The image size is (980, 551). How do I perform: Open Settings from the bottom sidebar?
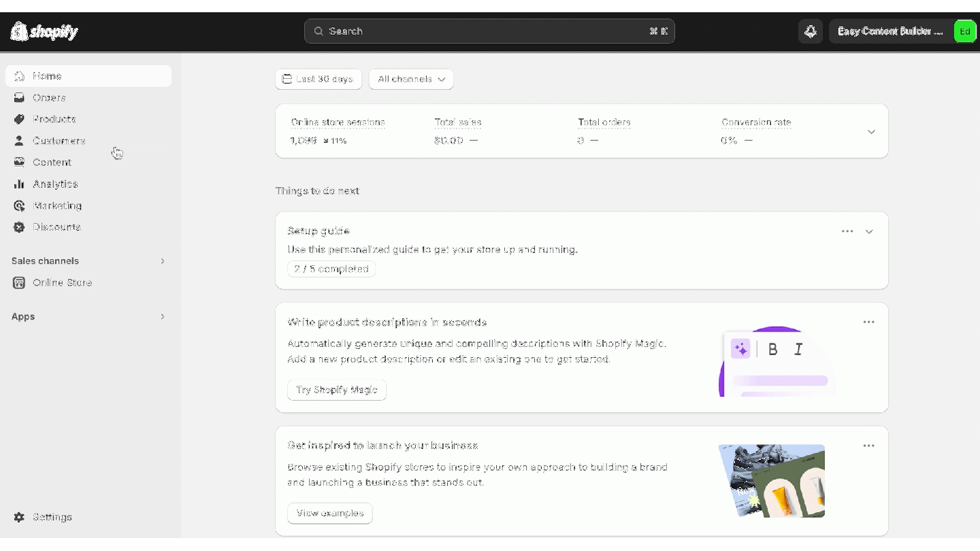pyautogui.click(x=52, y=517)
